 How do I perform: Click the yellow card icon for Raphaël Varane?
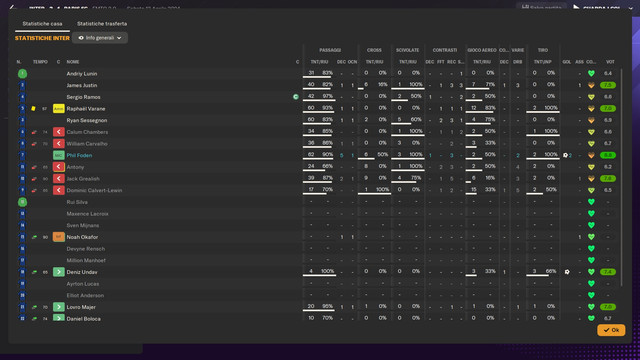[33, 109]
